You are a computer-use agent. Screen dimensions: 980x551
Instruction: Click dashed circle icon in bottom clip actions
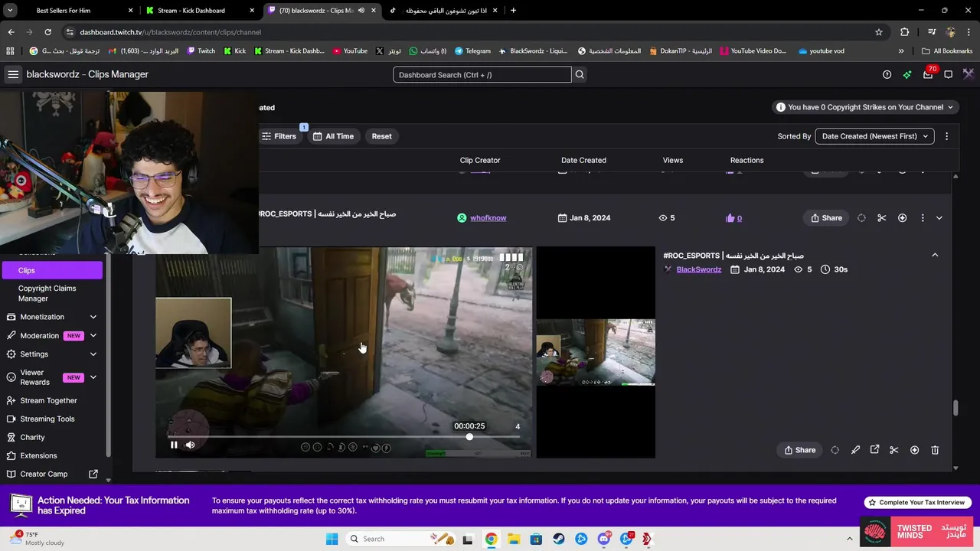coord(835,450)
